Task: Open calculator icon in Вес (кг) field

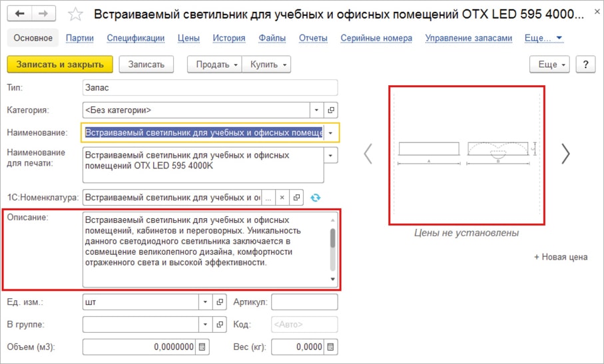Action: pyautogui.click(x=331, y=347)
